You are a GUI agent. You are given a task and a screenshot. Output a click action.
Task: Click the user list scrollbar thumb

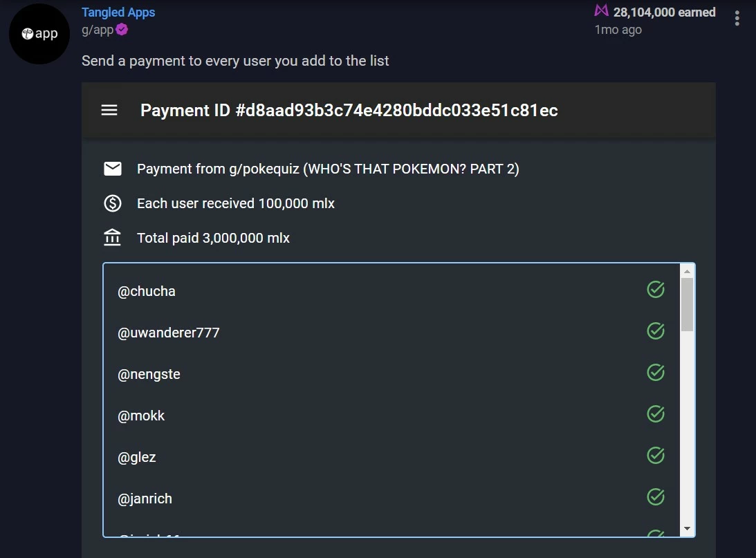coord(687,304)
